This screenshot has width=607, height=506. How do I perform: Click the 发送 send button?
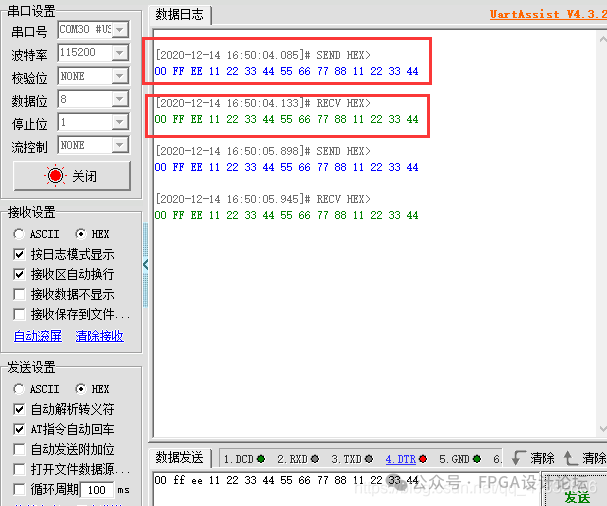point(577,496)
